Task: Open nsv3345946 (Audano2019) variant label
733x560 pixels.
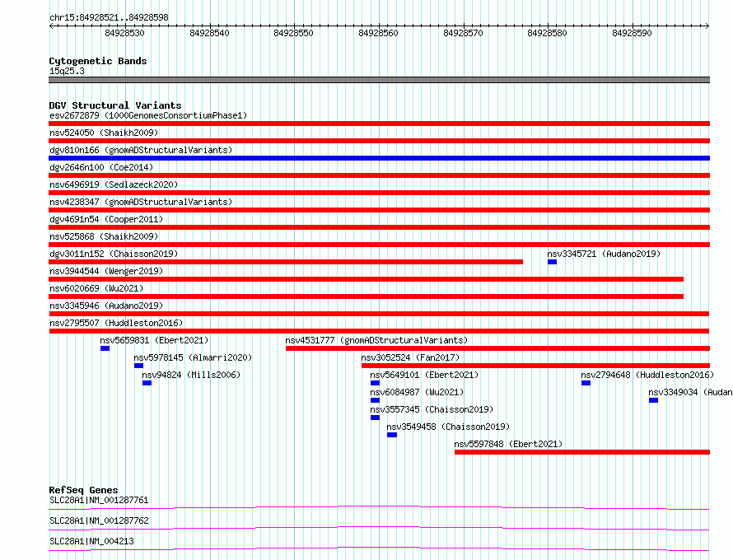Action: 106,306
